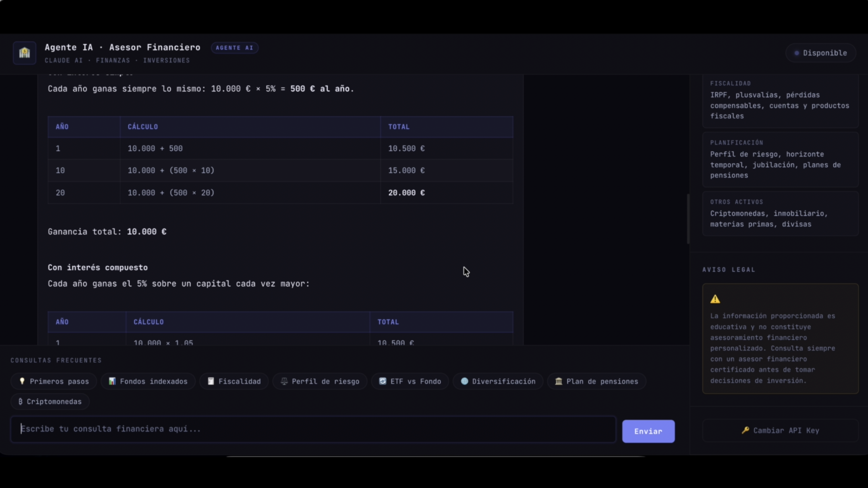This screenshot has width=868, height=488.
Task: Click the chat panel vertical scrollbar
Action: (x=688, y=218)
